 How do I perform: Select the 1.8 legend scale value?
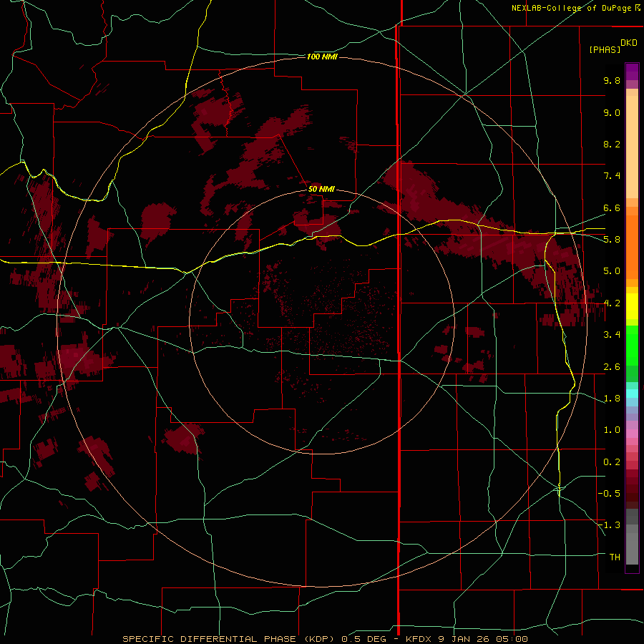(612, 399)
